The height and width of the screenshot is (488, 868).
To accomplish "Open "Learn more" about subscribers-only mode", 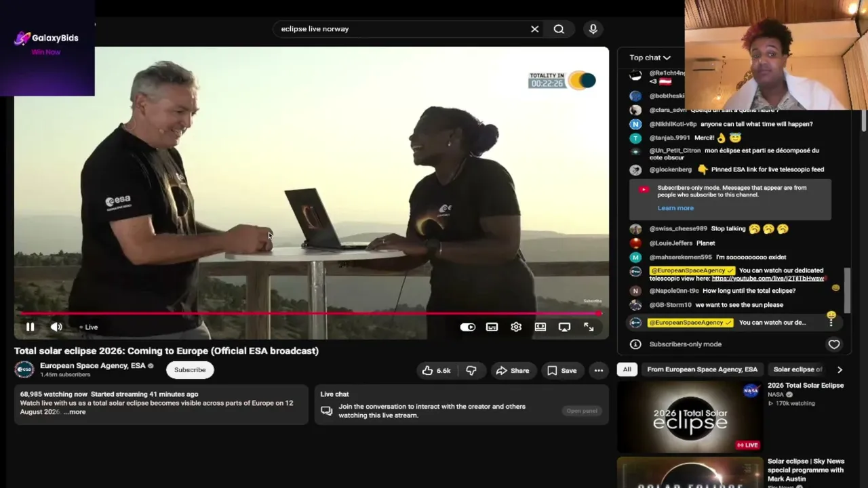I will pos(675,208).
